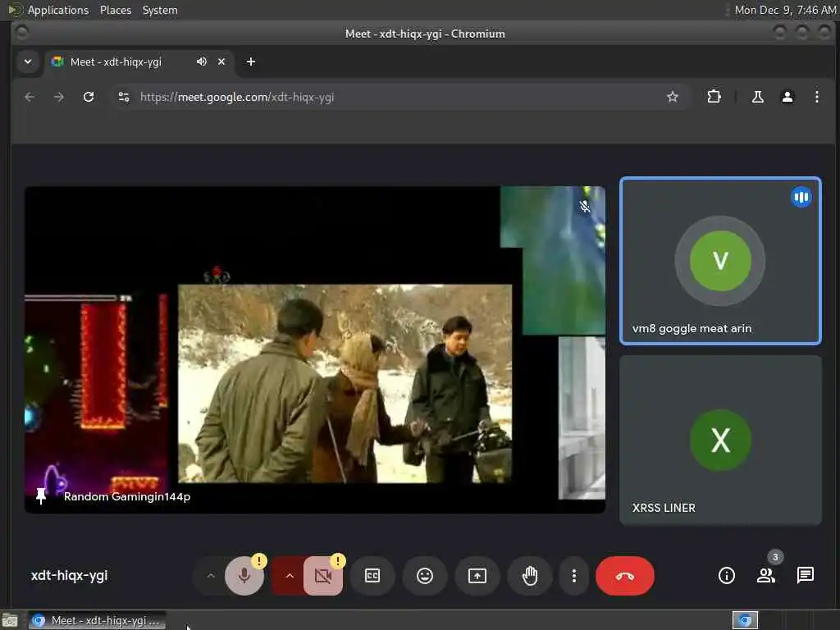840x630 pixels.
Task: Mute the tab via speaker icon
Action: click(x=202, y=62)
